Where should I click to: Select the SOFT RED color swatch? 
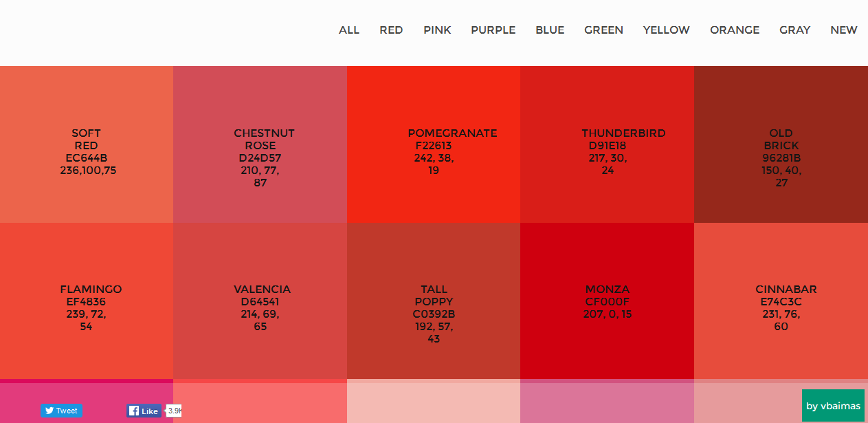[87, 144]
